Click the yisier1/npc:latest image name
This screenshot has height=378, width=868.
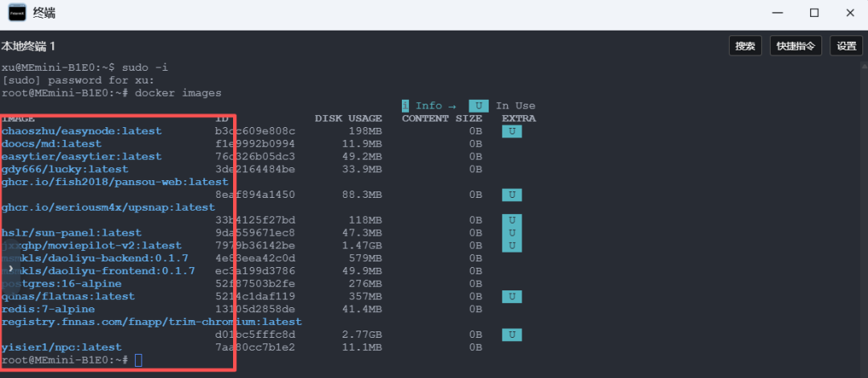click(x=61, y=347)
